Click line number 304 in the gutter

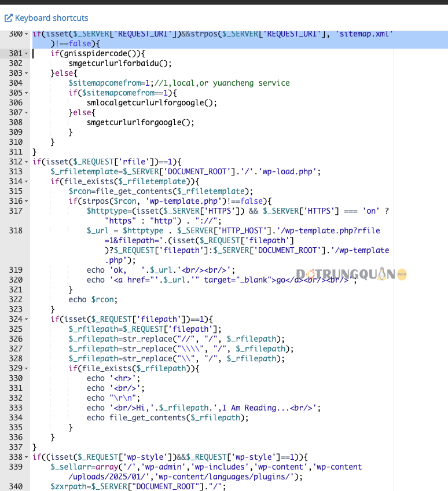pos(16,83)
